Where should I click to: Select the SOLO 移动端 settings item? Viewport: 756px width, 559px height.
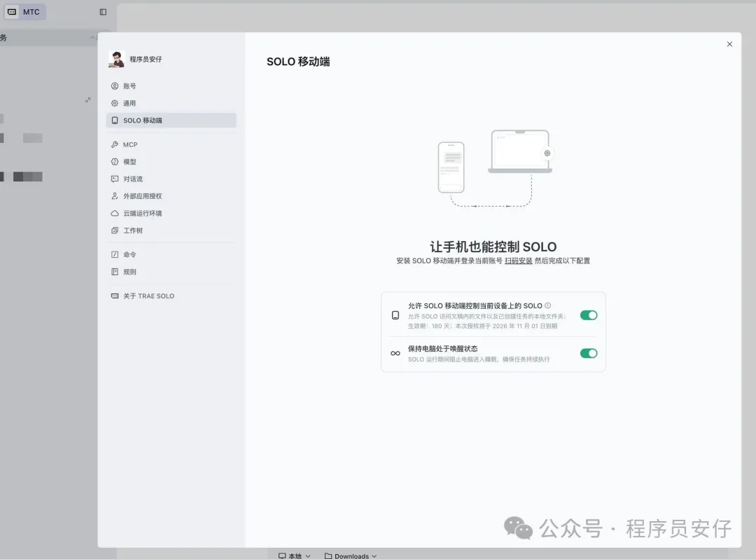[171, 120]
